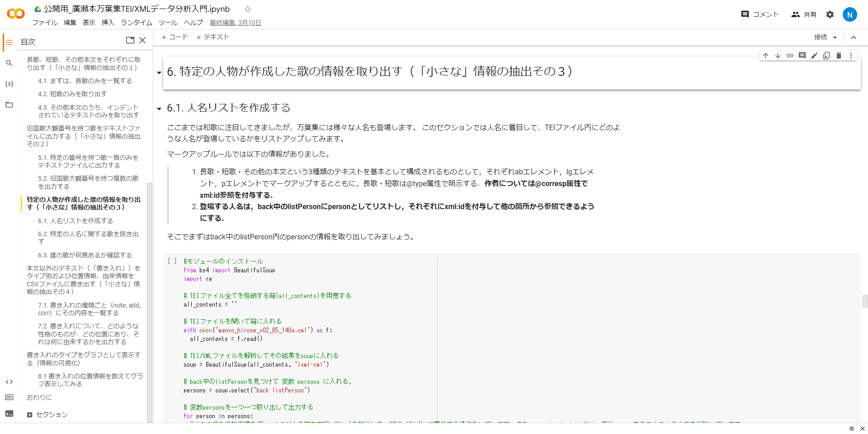
Task: Open the ランタイム menu
Action: pyautogui.click(x=136, y=23)
